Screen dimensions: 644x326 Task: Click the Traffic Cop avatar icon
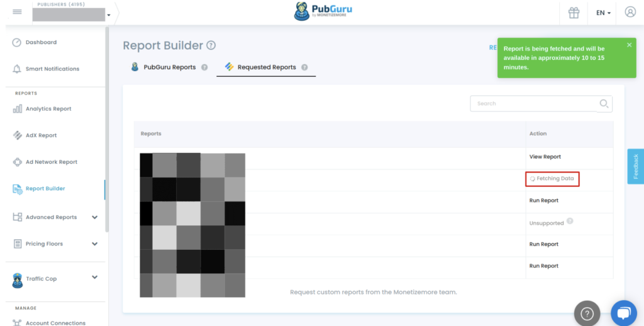pos(17,280)
